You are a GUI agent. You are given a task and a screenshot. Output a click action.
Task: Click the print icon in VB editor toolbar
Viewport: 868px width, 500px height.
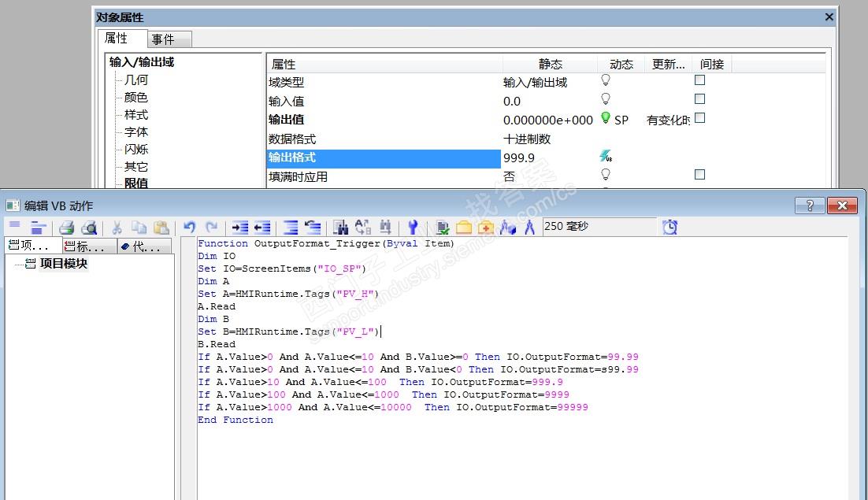pyautogui.click(x=66, y=228)
